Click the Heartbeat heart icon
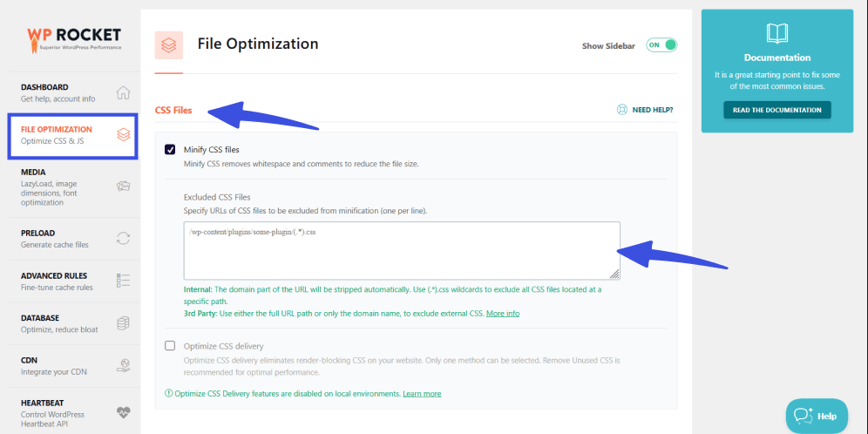 (x=123, y=412)
